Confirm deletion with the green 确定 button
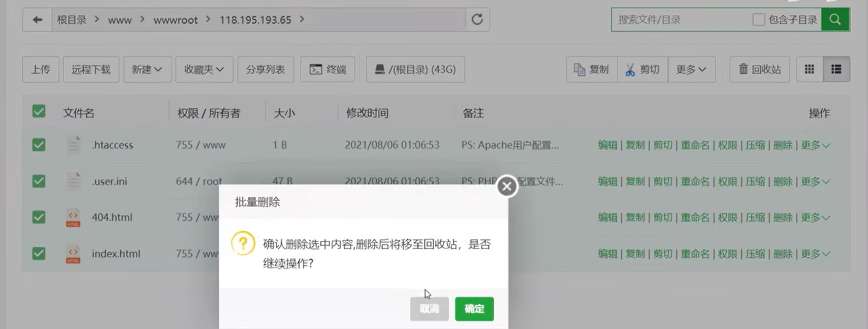868x329 pixels. [x=474, y=309]
